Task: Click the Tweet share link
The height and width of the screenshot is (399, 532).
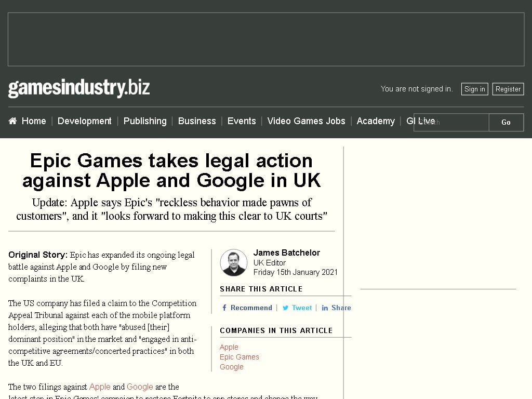Action: [302, 308]
